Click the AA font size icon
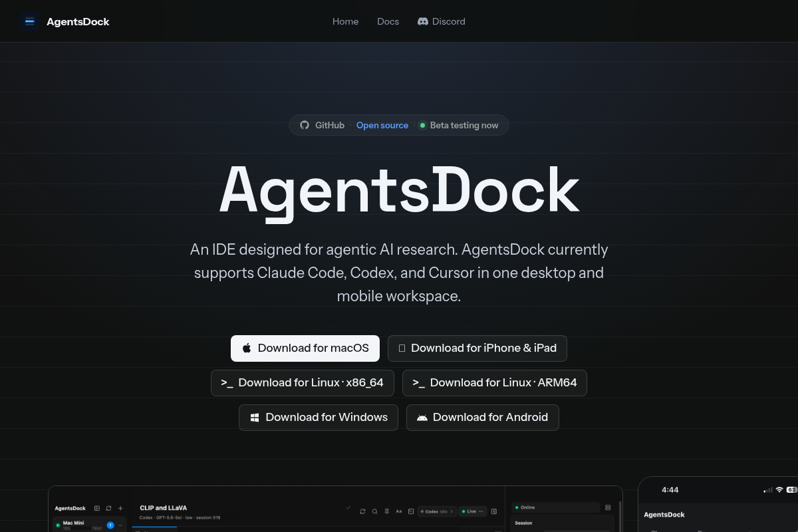Viewport: 798px width, 532px height. coord(399,511)
